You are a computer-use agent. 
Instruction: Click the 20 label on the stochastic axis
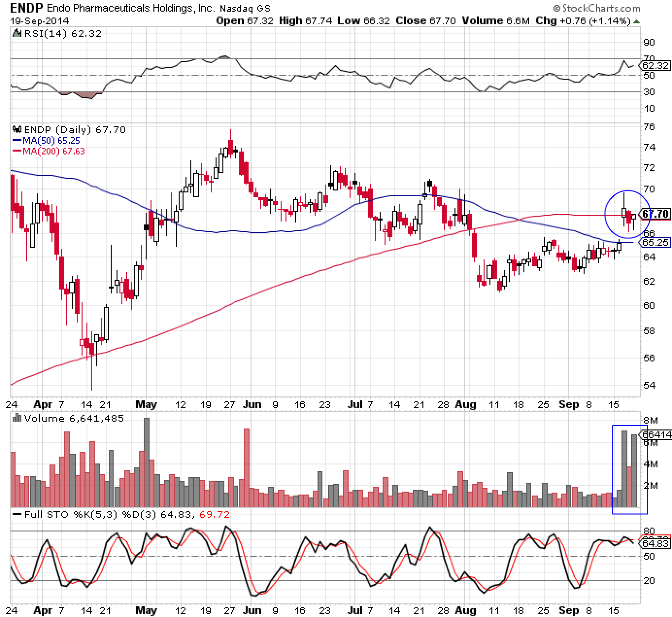click(649, 581)
